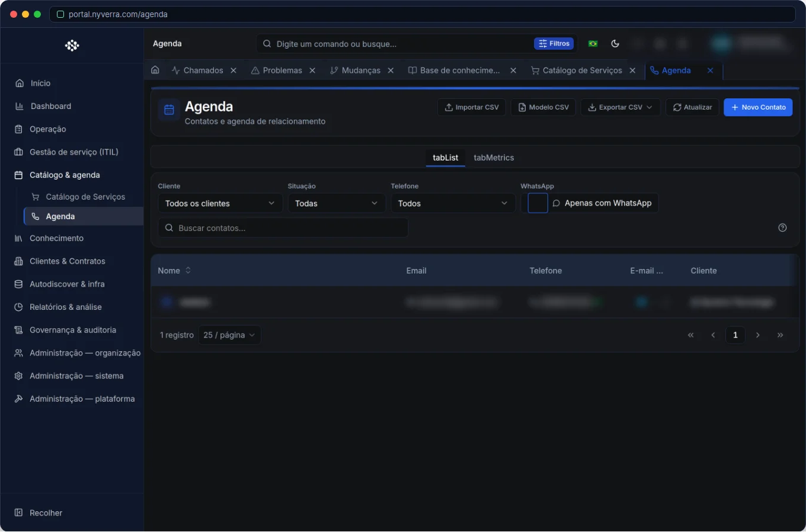Close the Base de conhecimento tab
Screen dimensions: 806x532
pyautogui.click(x=513, y=70)
